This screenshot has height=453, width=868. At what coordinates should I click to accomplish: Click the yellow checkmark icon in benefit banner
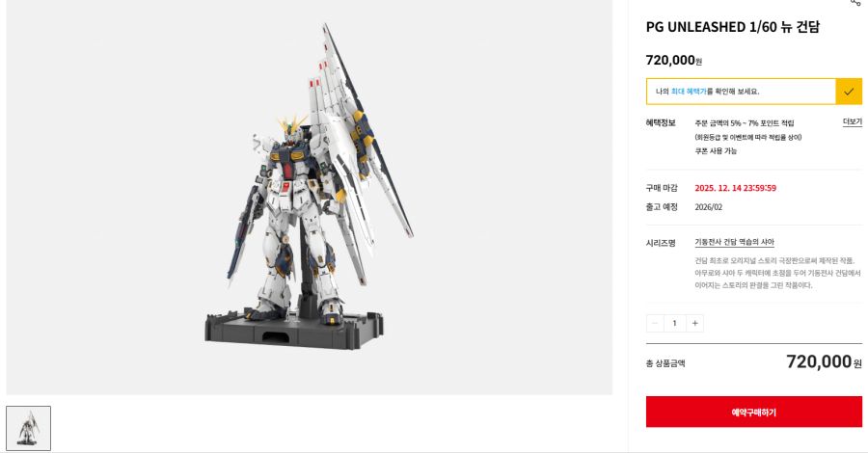point(849,92)
